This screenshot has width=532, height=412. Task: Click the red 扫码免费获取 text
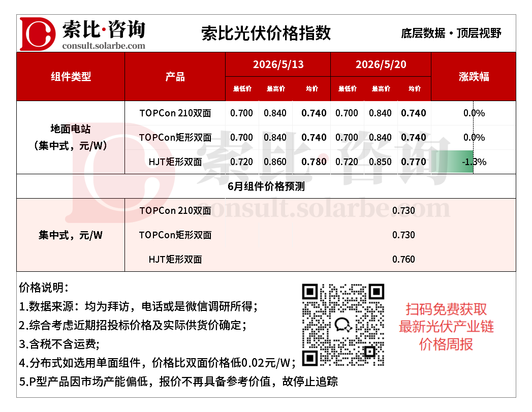446,309
